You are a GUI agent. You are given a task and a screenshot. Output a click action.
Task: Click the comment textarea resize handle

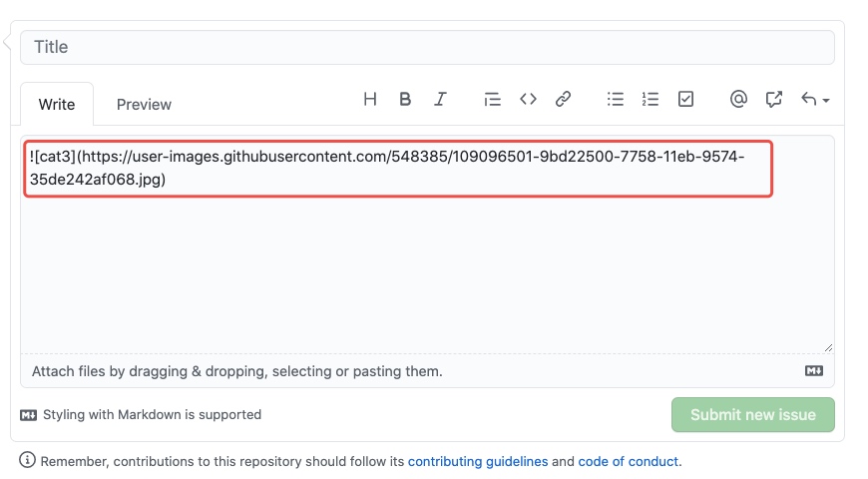click(828, 347)
